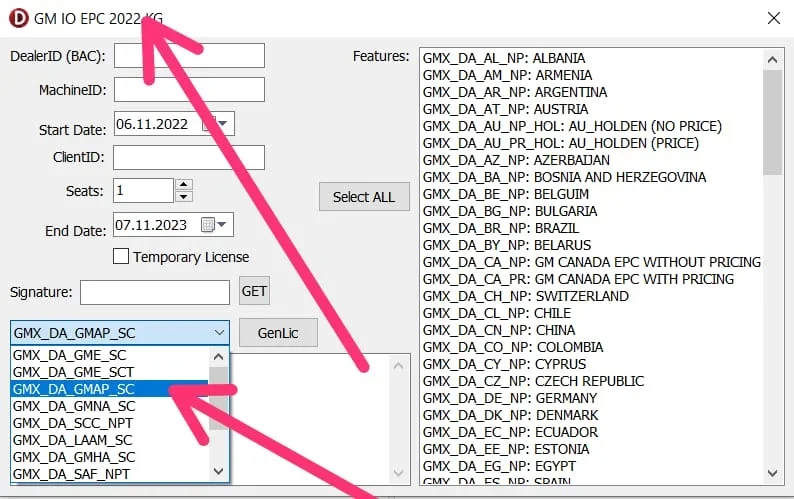Open the End Date calendar picker icon
Screen dimensions: 794x499
click(208, 224)
